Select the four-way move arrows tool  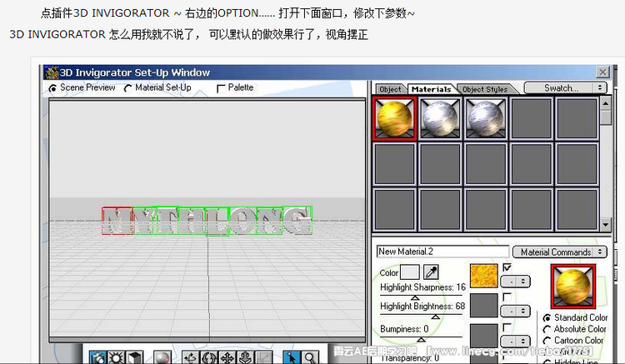[x=227, y=357]
